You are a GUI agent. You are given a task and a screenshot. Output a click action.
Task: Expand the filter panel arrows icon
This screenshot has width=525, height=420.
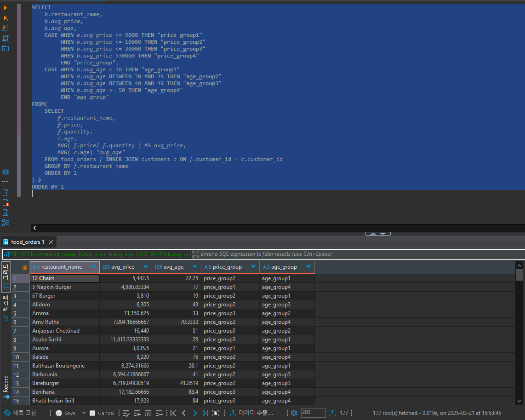(x=195, y=254)
